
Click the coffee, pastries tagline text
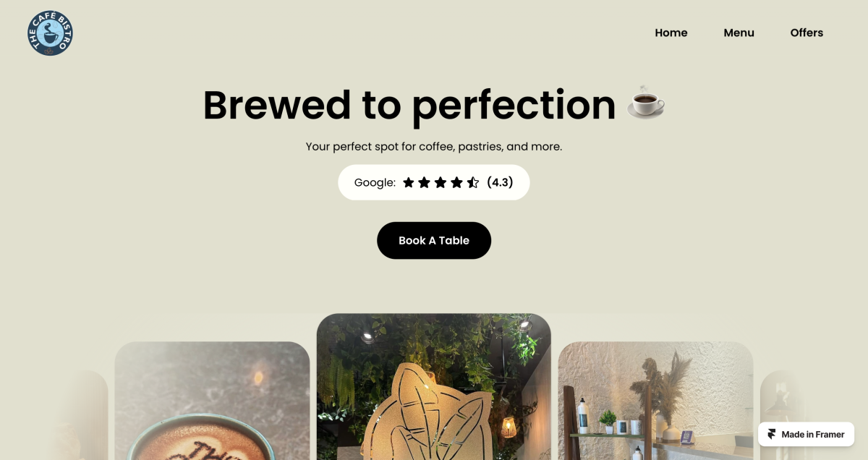pos(434,146)
